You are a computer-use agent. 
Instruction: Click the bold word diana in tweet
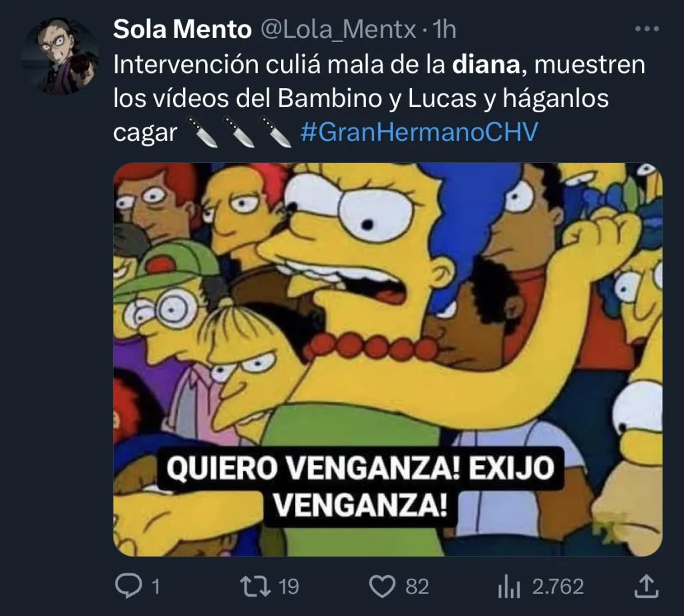coord(486,65)
